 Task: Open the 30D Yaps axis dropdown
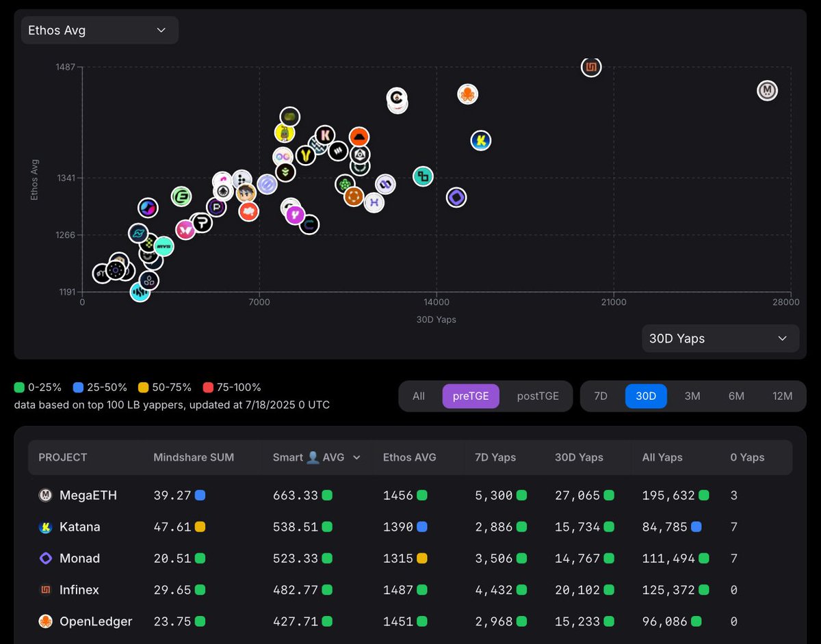pyautogui.click(x=720, y=338)
